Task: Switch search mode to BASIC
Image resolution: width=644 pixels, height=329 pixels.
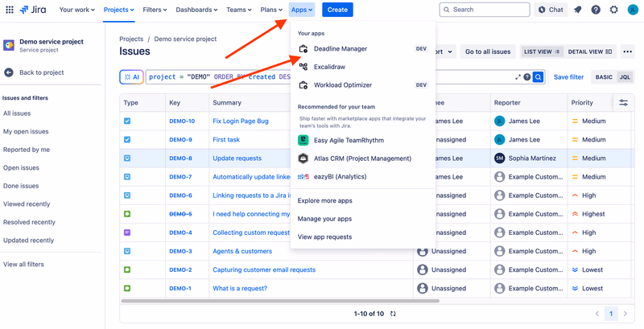Action: point(604,77)
